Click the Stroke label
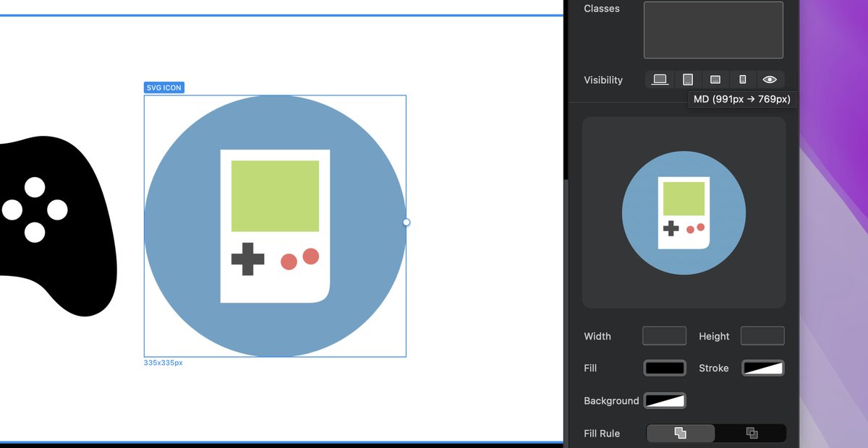The width and height of the screenshot is (868, 448). 714,368
